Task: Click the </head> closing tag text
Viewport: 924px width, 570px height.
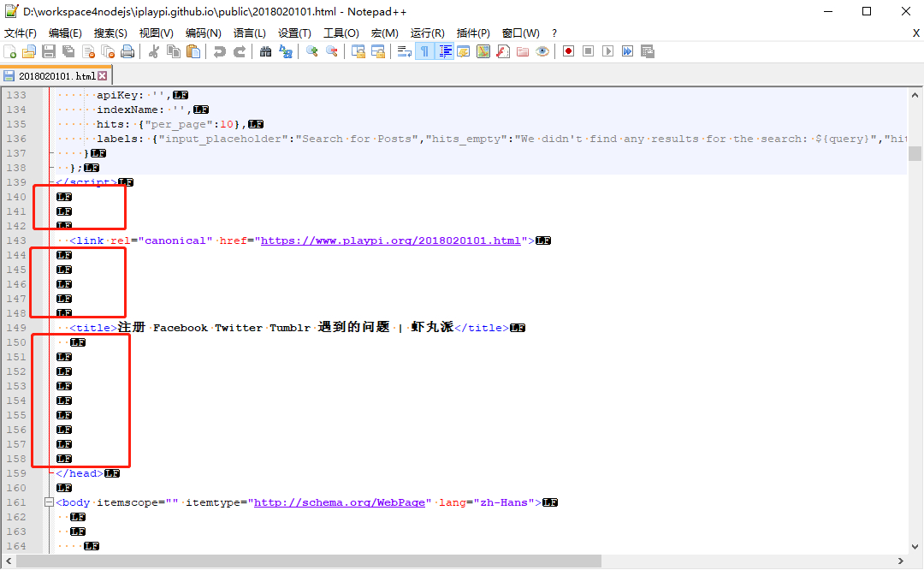Action: point(80,473)
